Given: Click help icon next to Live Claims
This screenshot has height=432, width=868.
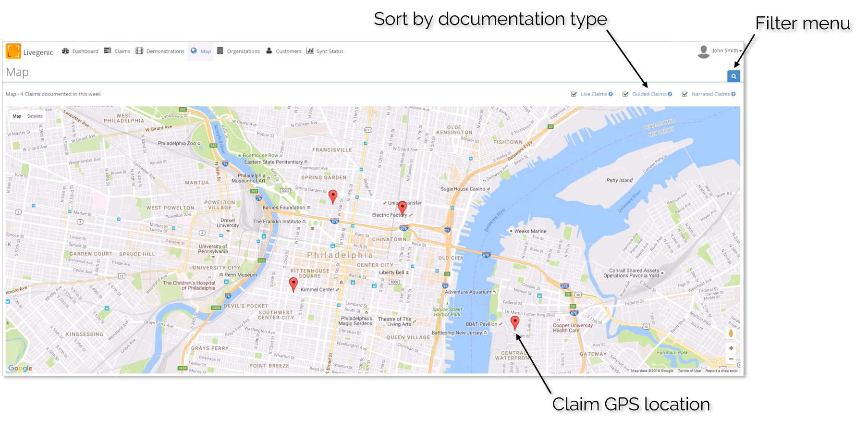Looking at the screenshot, I should 611,94.
